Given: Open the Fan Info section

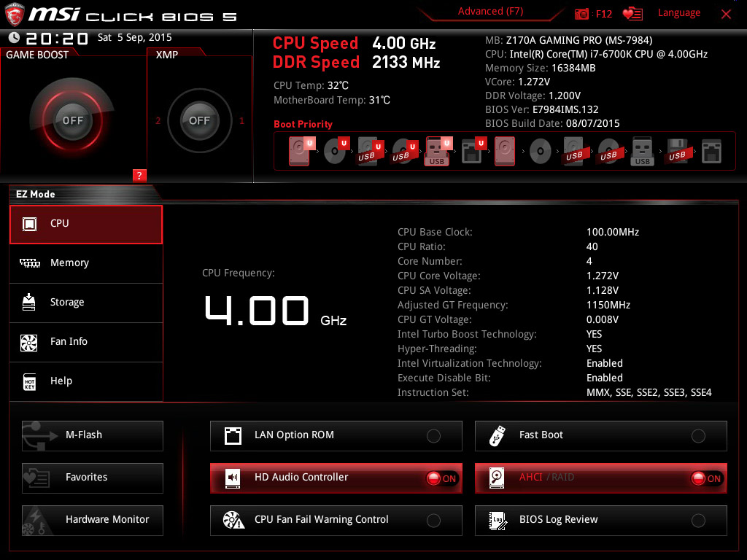Looking at the screenshot, I should [86, 342].
